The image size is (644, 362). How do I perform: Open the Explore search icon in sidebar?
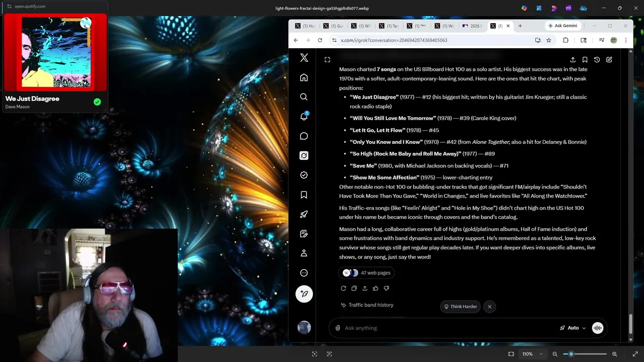click(304, 97)
